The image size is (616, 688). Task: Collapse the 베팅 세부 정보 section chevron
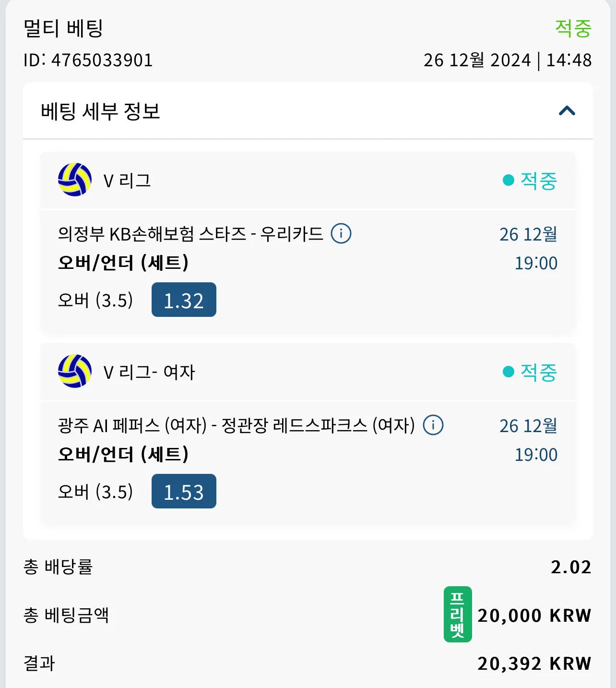coord(567,111)
